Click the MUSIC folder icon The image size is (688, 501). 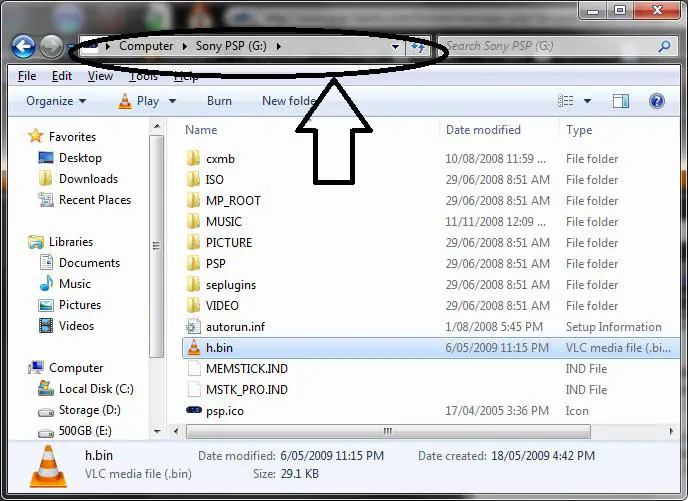(193, 222)
